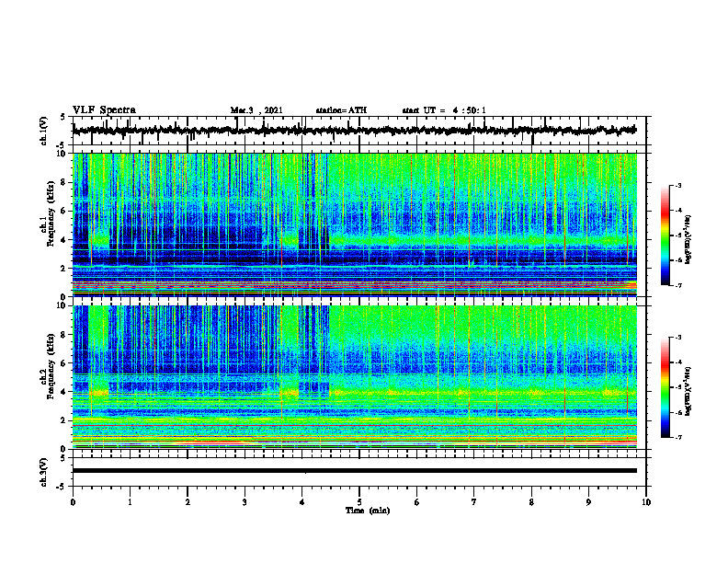Image resolution: width=728 pixels, height=563 pixels.
Task: Click time axis tick label "5"
Action: click(x=359, y=502)
